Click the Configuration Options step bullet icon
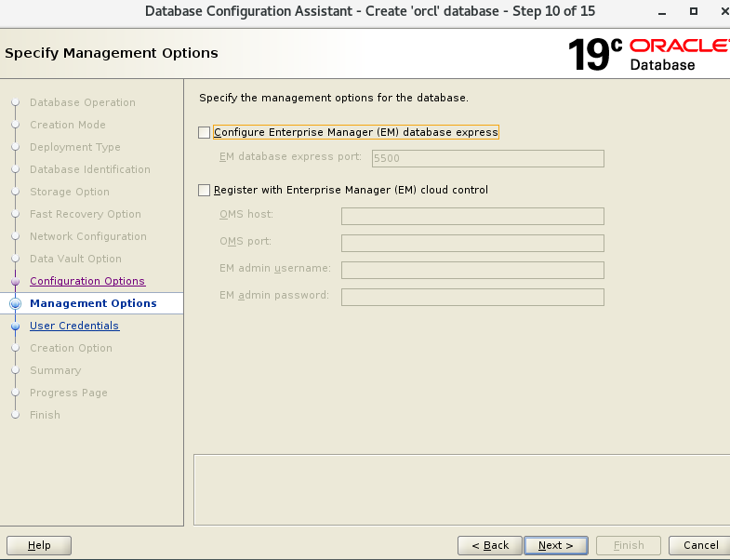This screenshot has width=730, height=560. 16,282
